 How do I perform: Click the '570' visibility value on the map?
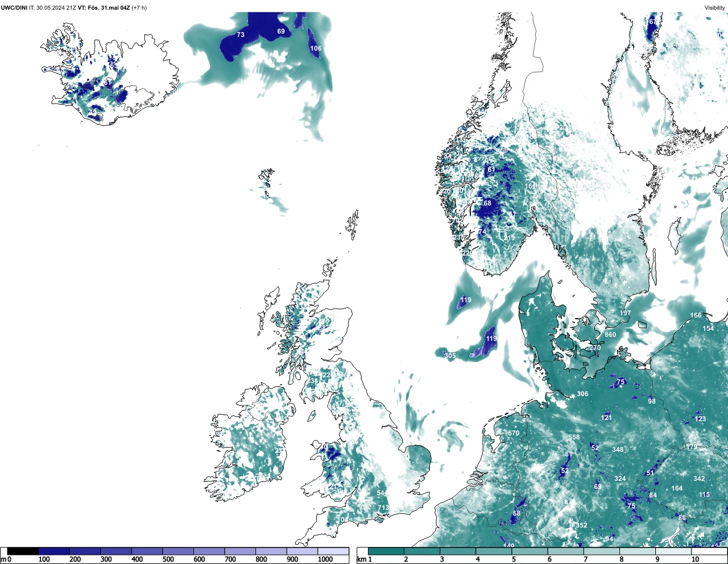[x=514, y=433]
